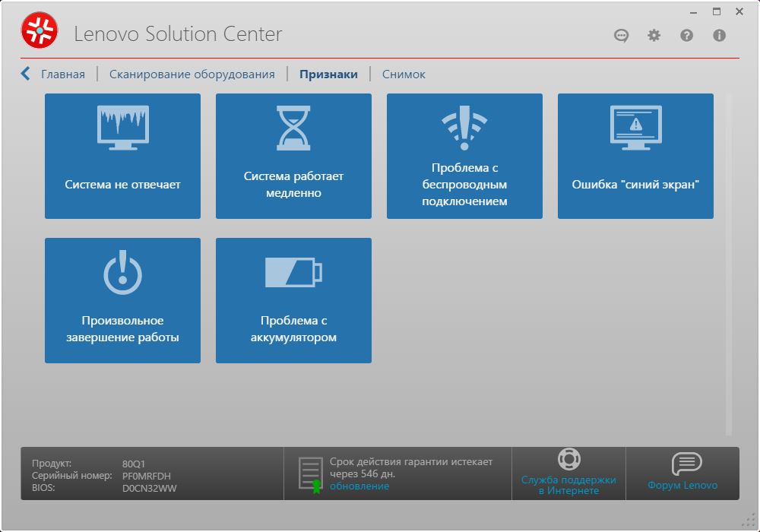The width and height of the screenshot is (760, 532).
Task: Click the vertical scrollbar of the tile area
Action: point(729,265)
